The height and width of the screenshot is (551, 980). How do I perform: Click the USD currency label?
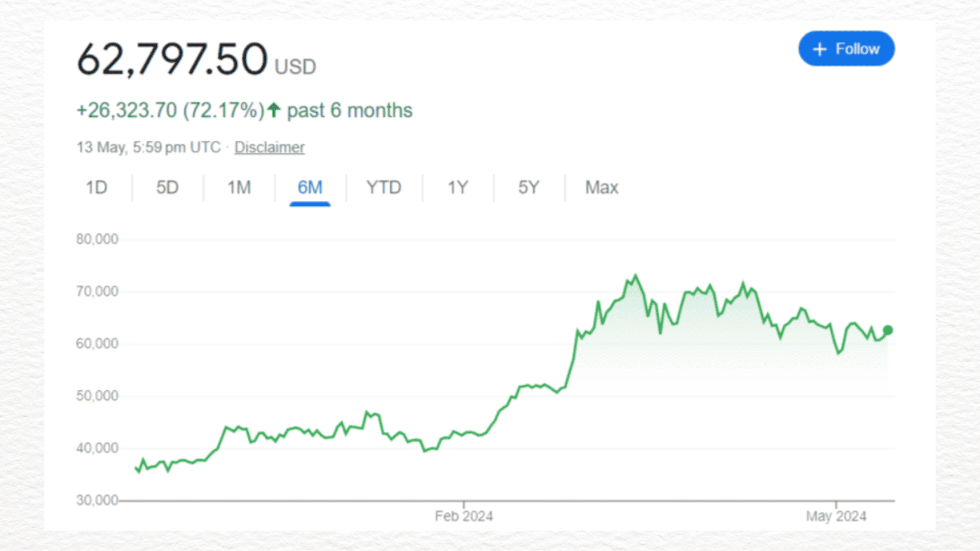295,67
